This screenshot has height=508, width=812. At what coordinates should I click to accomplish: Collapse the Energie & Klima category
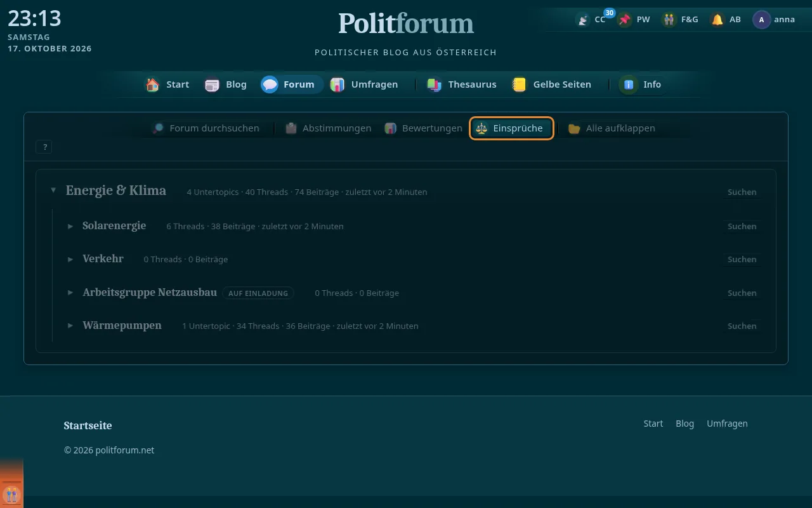[53, 190]
